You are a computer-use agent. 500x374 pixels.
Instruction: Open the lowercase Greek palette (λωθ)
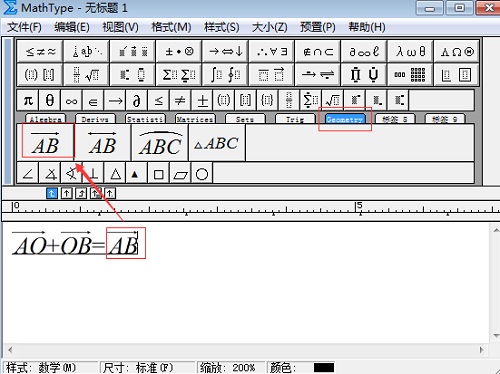click(410, 51)
